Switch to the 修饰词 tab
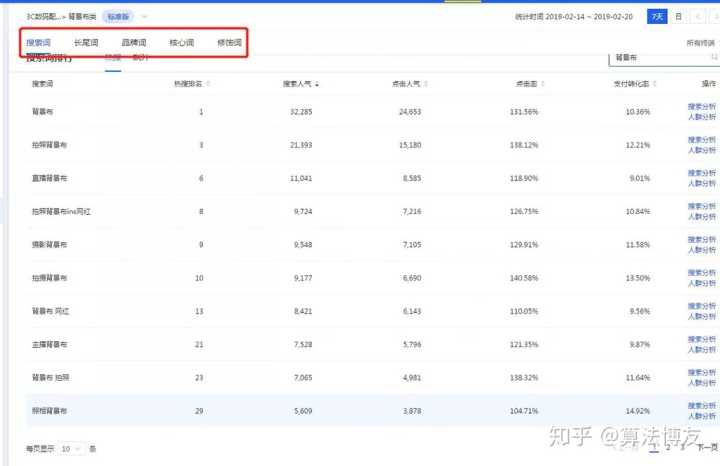 click(x=228, y=43)
